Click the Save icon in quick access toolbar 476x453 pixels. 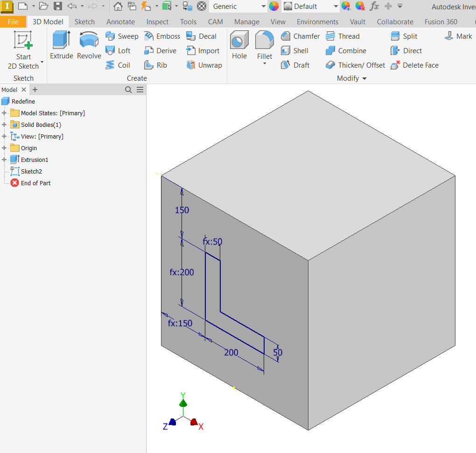click(x=58, y=6)
